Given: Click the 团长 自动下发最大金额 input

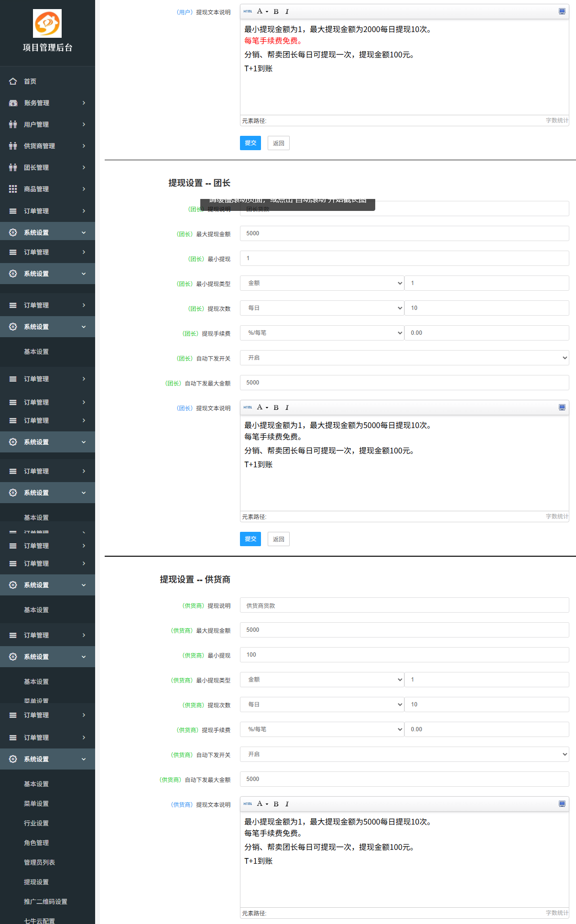Looking at the screenshot, I should (x=404, y=383).
